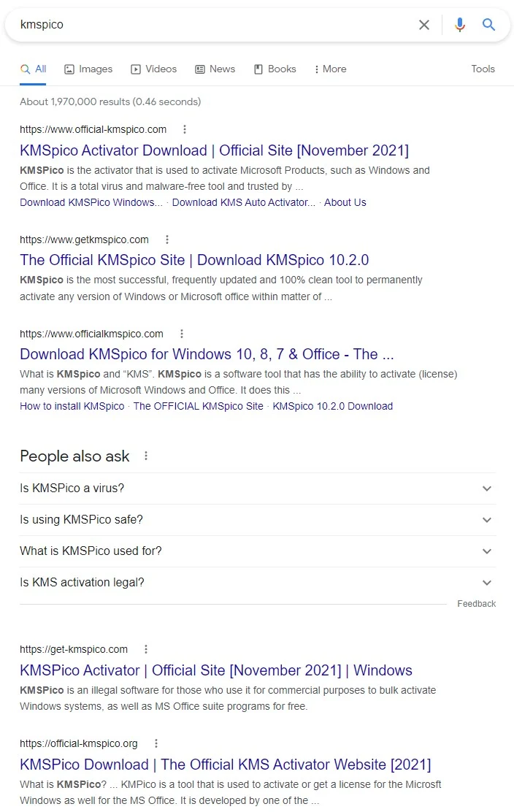Open "Download KMSpico for Windows 10, 8, 7 & Office" result

coord(207,354)
